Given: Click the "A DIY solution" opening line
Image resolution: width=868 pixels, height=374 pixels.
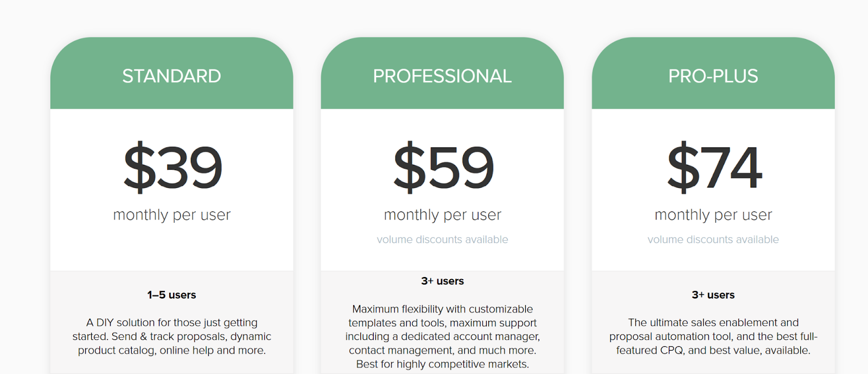Looking at the screenshot, I should tap(171, 323).
